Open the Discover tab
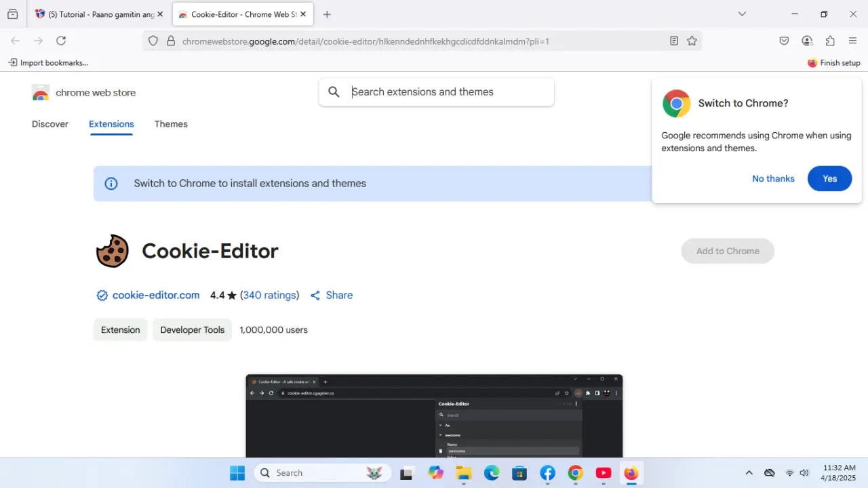Image resolution: width=868 pixels, height=488 pixels. click(x=50, y=124)
